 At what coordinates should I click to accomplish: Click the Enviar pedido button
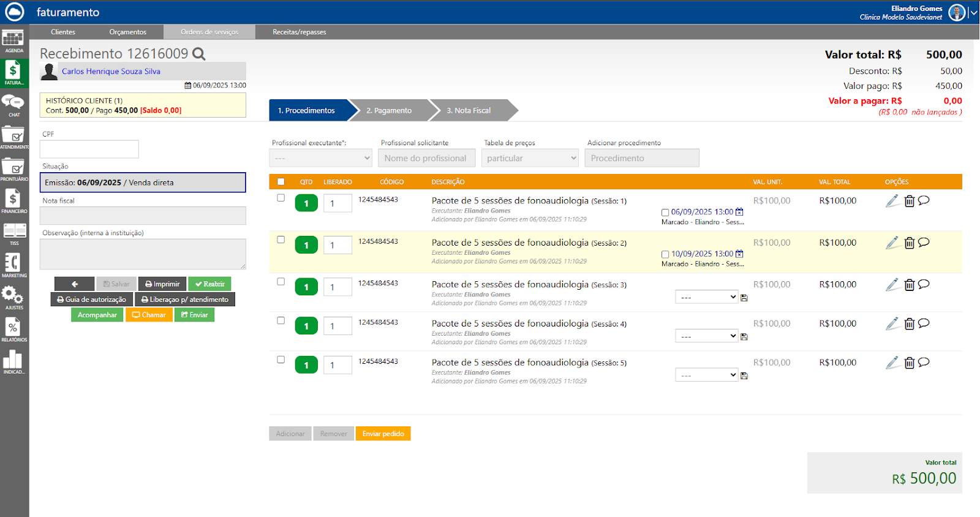point(383,434)
